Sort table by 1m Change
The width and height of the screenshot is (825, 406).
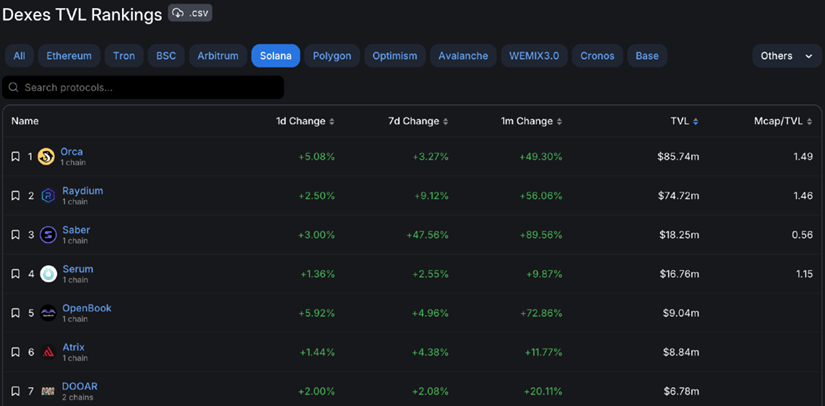pyautogui.click(x=531, y=121)
